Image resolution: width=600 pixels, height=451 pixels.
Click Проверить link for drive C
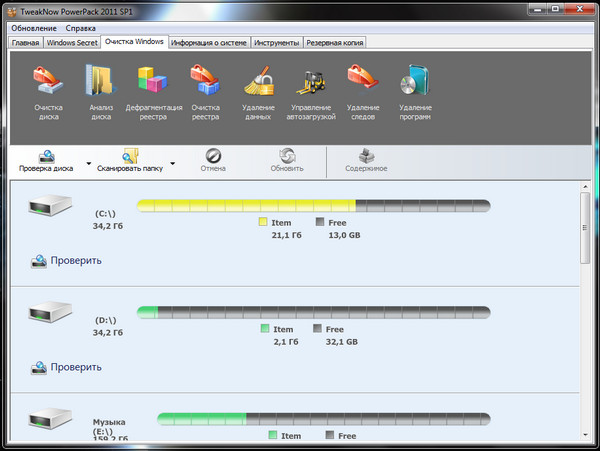(x=66, y=261)
